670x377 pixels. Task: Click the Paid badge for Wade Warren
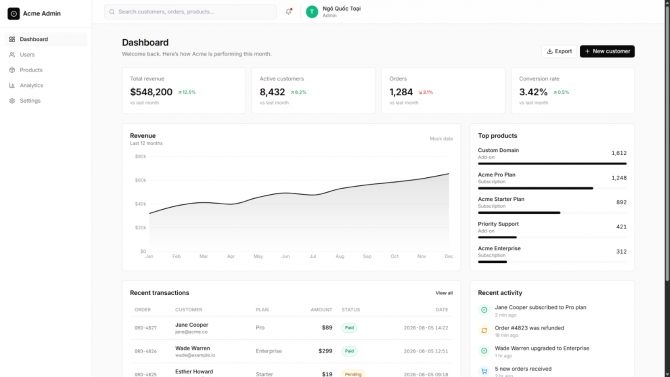[x=349, y=351]
